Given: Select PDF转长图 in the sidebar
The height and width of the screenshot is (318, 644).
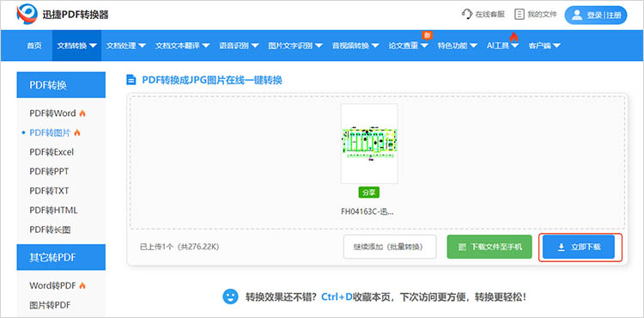Looking at the screenshot, I should tap(50, 229).
